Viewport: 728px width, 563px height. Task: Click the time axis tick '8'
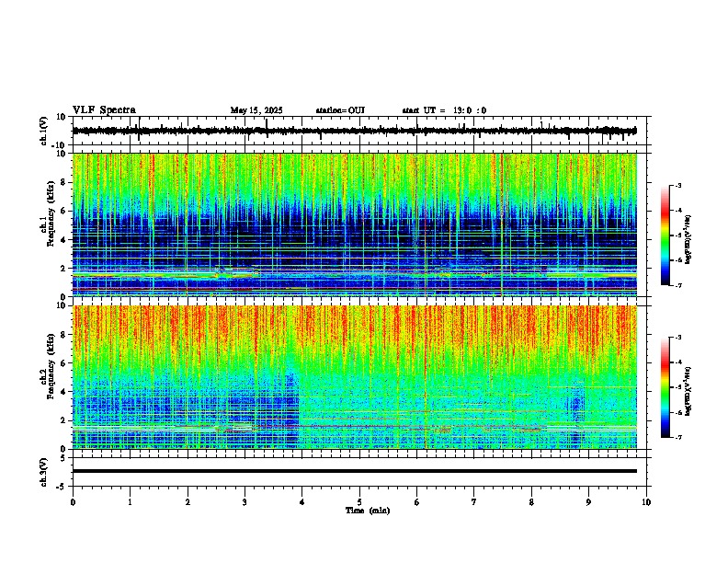tap(531, 502)
